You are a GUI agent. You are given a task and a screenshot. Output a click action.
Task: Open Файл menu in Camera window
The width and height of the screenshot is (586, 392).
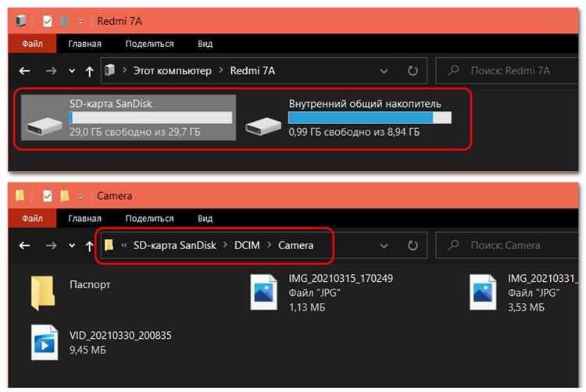32,219
